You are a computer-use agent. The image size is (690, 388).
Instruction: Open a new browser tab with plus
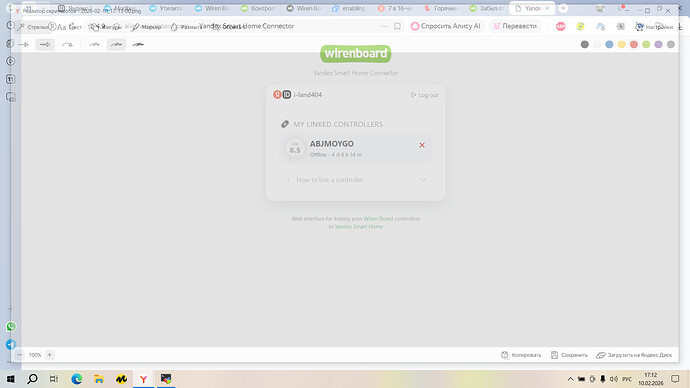563,8
